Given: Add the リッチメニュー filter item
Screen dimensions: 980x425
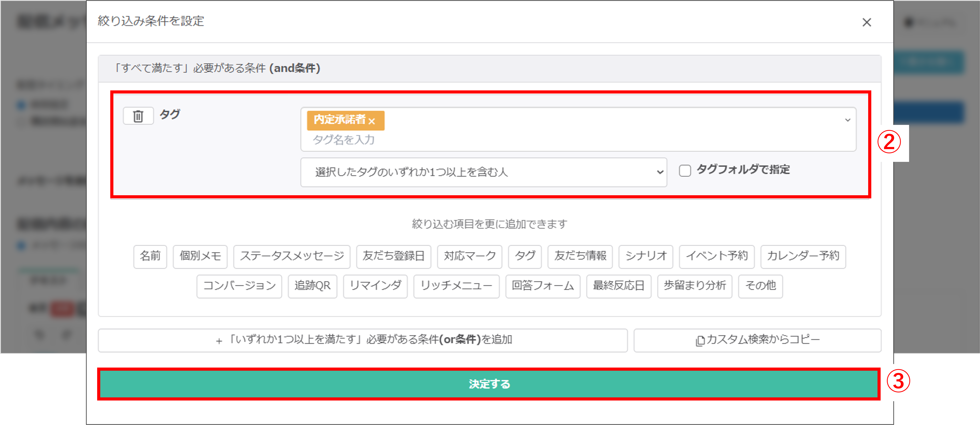Looking at the screenshot, I should [456, 286].
